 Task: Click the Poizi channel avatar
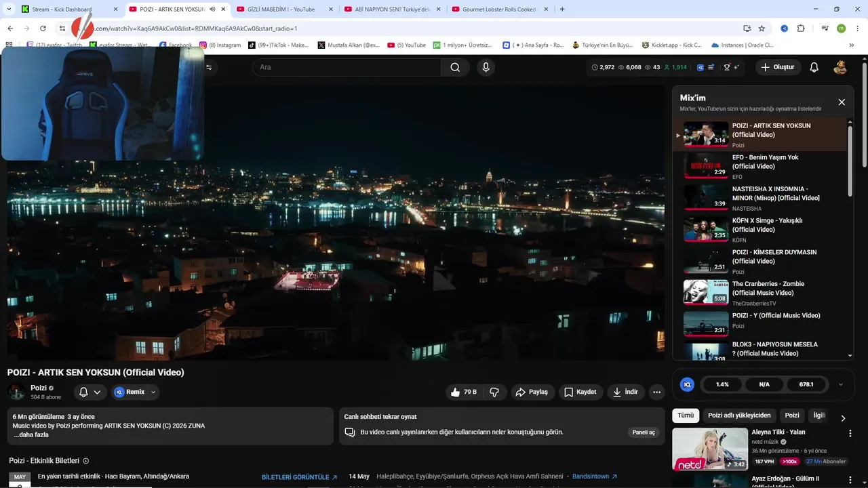[x=16, y=392]
